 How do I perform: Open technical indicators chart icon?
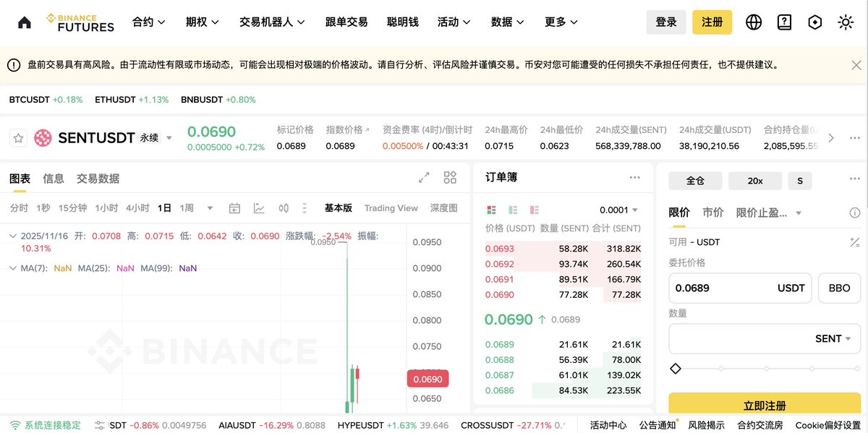coord(259,208)
